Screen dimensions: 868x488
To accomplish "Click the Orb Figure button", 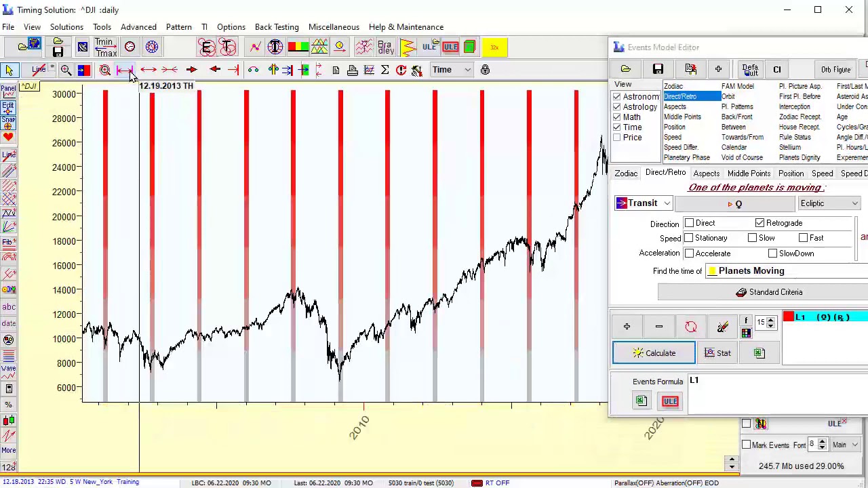I will 835,69.
